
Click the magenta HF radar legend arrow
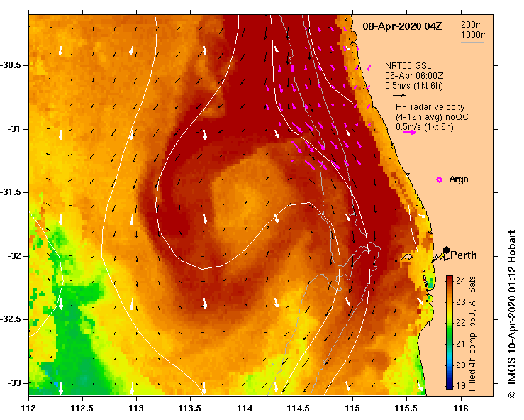coord(410,132)
